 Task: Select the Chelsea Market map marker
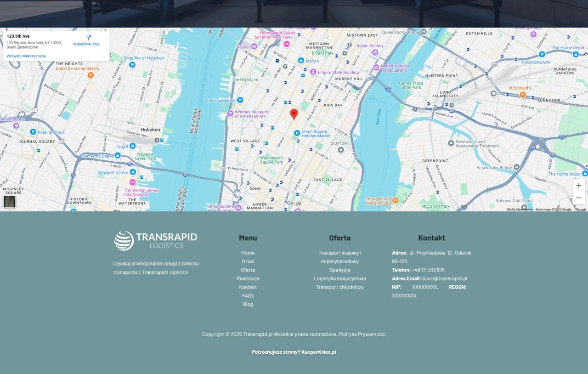click(240, 100)
